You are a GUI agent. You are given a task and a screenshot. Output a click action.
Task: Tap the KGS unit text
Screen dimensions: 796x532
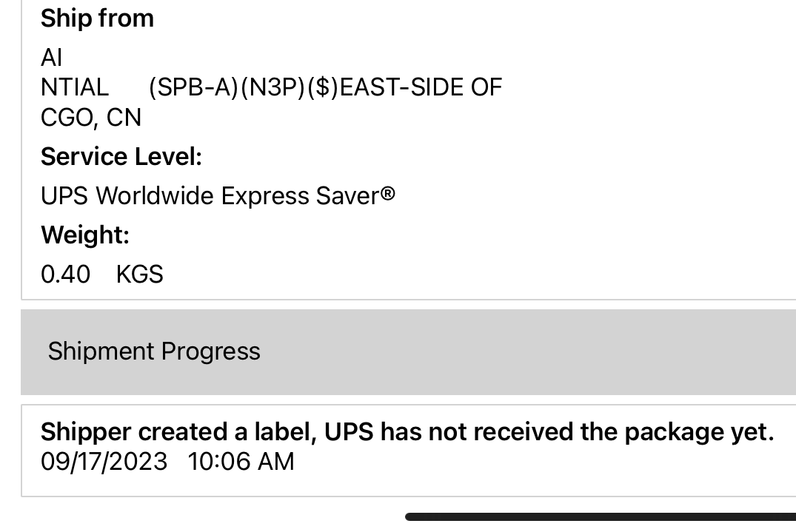click(139, 275)
